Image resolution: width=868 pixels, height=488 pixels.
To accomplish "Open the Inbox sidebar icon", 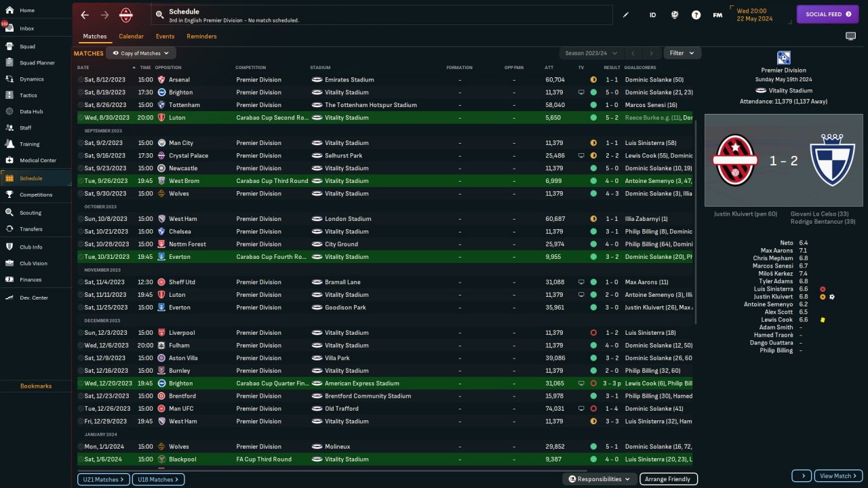I will click(x=9, y=28).
